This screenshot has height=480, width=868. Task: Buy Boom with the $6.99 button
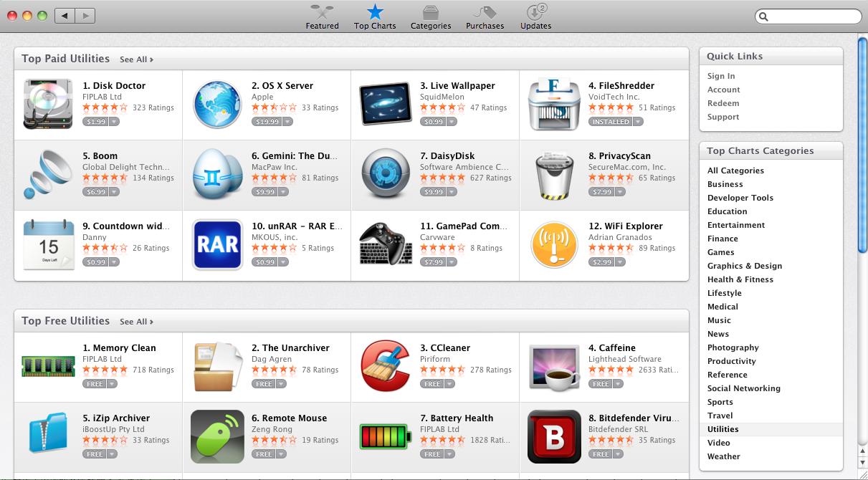pos(95,192)
